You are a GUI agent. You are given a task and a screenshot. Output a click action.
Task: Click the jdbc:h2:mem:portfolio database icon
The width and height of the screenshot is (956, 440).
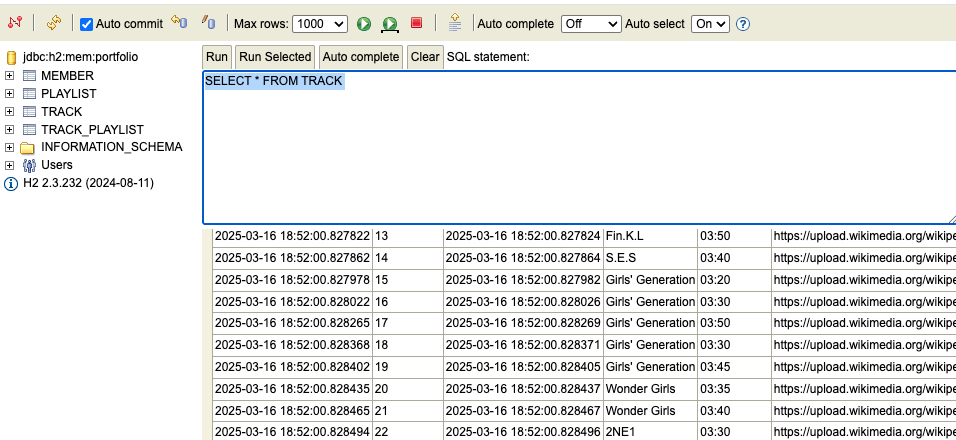pos(11,57)
